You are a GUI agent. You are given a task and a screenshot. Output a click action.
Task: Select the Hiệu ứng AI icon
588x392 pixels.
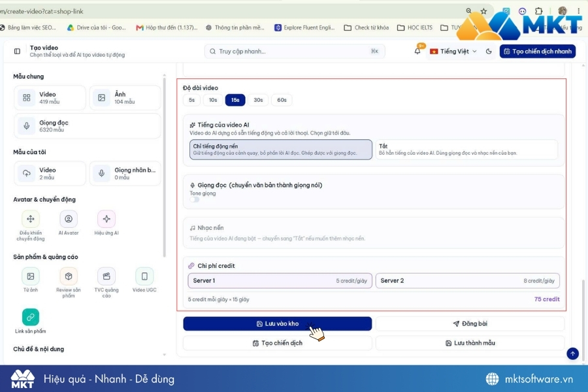click(106, 219)
